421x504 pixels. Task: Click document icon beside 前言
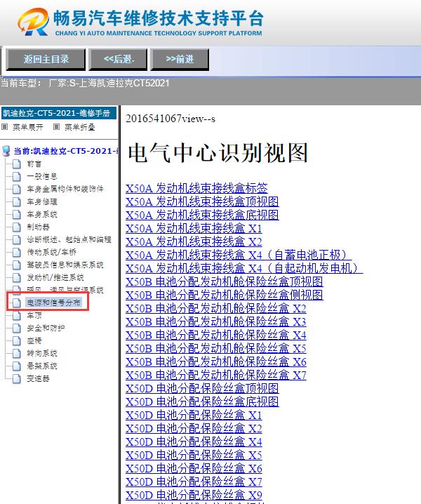[16, 164]
